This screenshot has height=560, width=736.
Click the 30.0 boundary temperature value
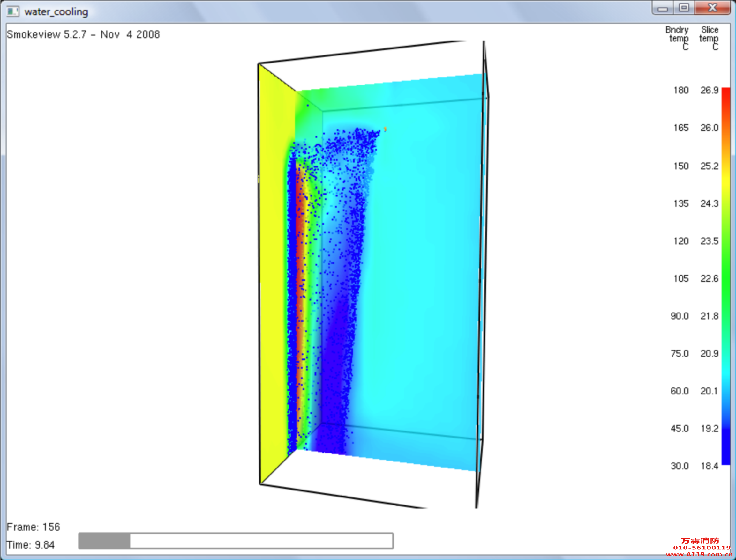(x=680, y=466)
